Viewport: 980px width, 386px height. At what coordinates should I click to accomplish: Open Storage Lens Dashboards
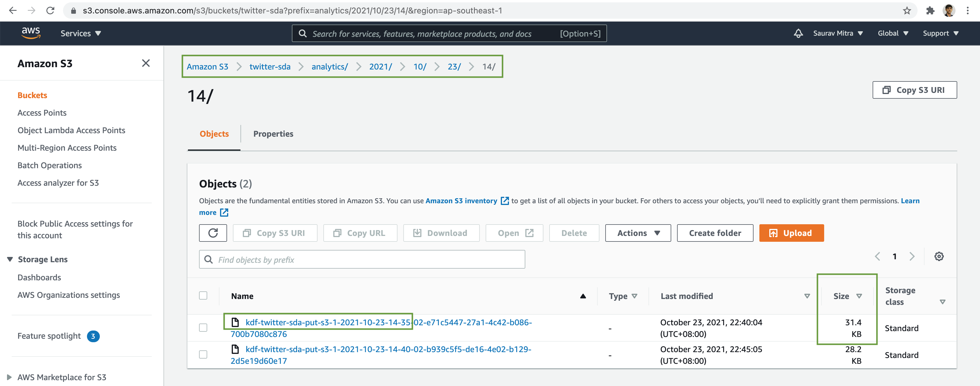point(39,277)
